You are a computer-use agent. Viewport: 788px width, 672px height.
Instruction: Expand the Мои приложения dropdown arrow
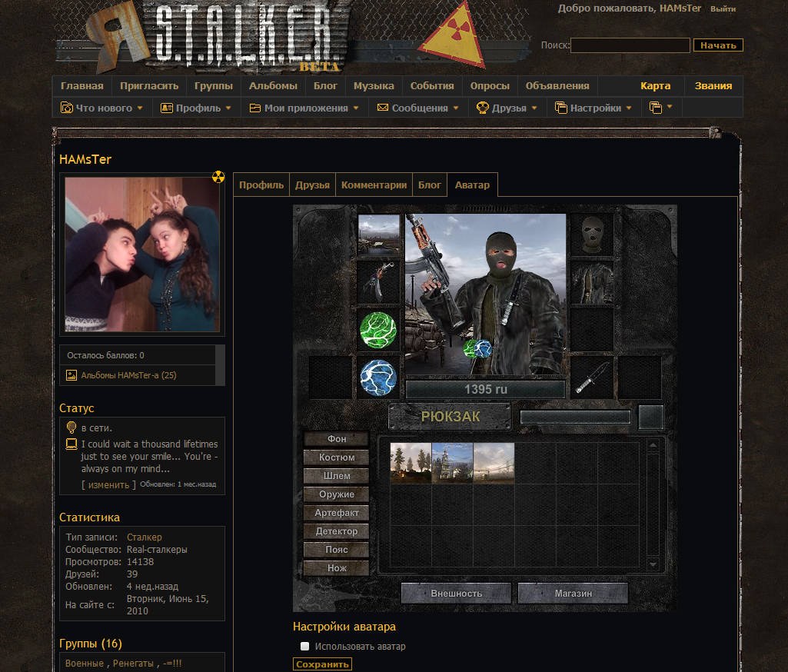(356, 108)
